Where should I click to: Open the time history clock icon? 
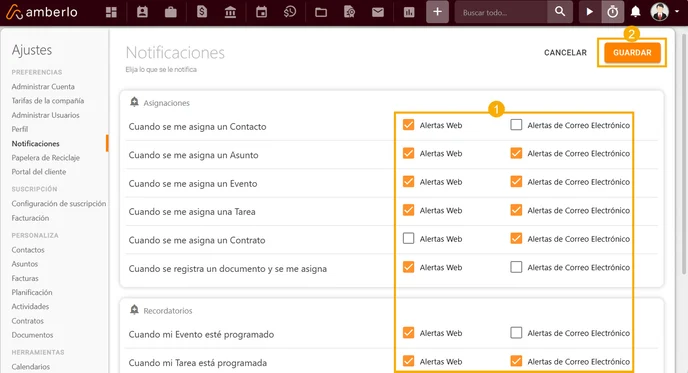tap(290, 12)
